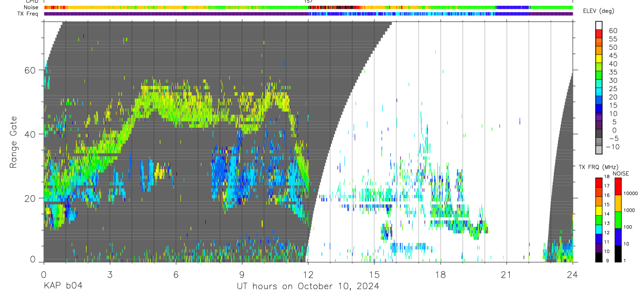The image size is (644, 297).
Task: Click UT hours axis tick label 21
Action: [506, 274]
